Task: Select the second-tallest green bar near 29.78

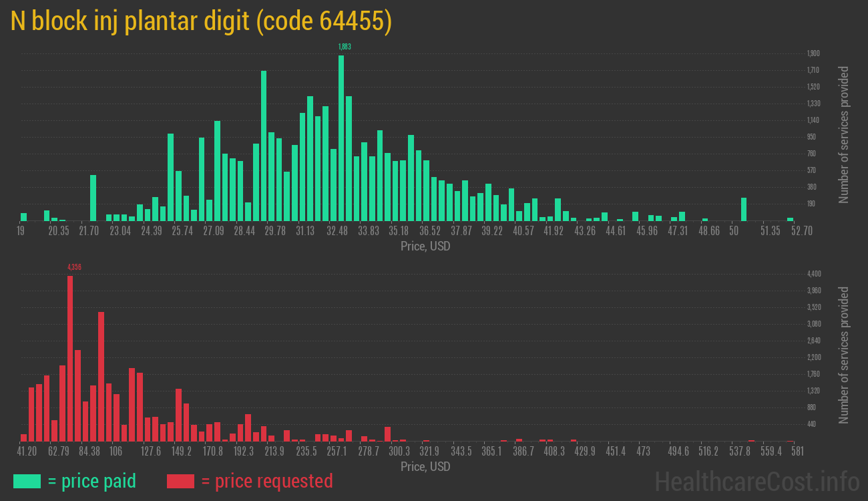Action: 264,146
